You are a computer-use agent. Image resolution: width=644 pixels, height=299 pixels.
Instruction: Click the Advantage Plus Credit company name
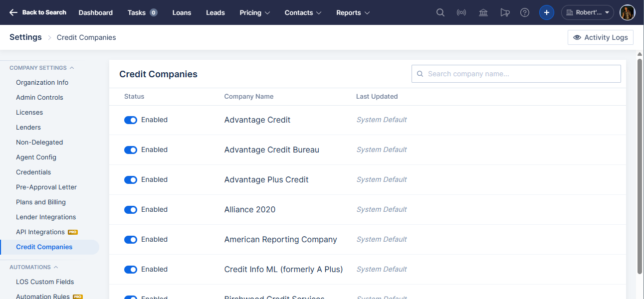tap(266, 180)
